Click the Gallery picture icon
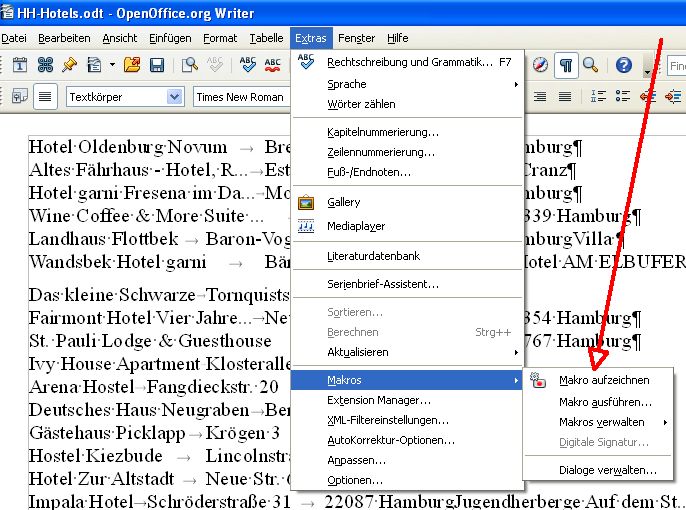This screenshot has height=510, width=686. (x=306, y=203)
